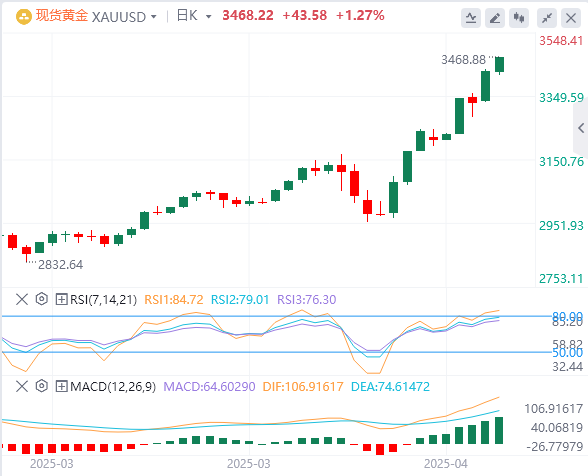The width and height of the screenshot is (588, 476).
Task: Expand the XAUUSD symbol dropdown arrow
Action: 153,17
